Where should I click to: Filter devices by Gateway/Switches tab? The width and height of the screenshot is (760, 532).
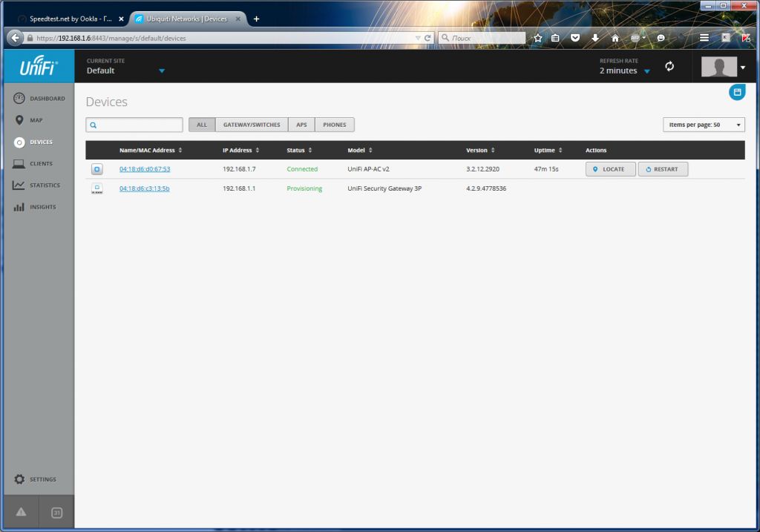252,125
